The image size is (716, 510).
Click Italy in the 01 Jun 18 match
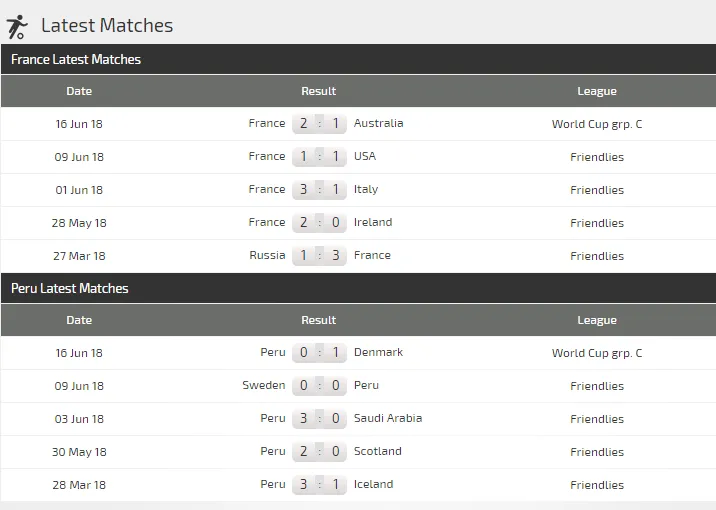pos(366,189)
